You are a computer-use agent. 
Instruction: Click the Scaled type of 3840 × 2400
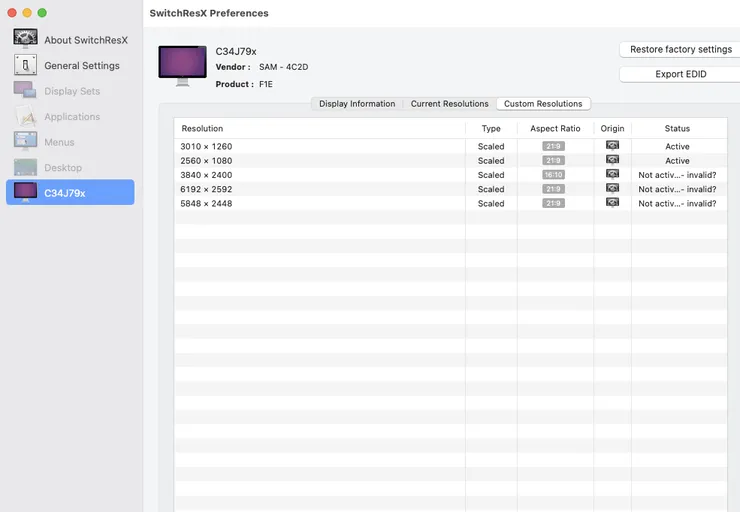click(491, 175)
